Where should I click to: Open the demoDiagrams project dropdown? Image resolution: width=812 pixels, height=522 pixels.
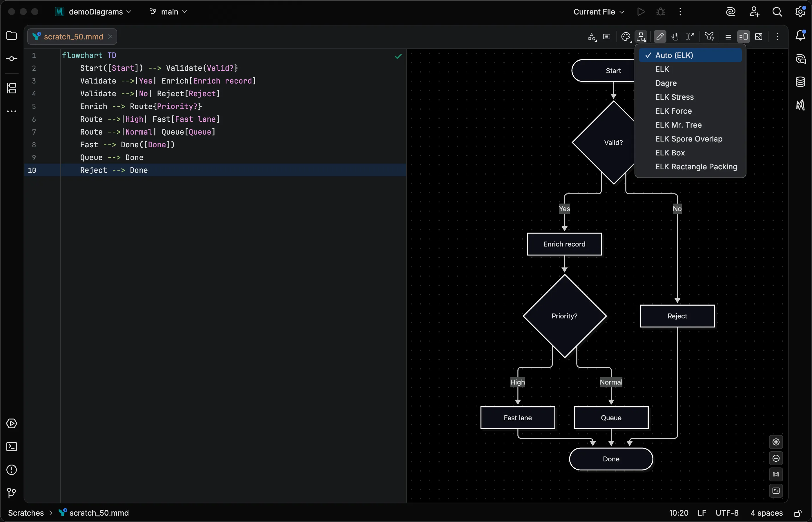(94, 12)
